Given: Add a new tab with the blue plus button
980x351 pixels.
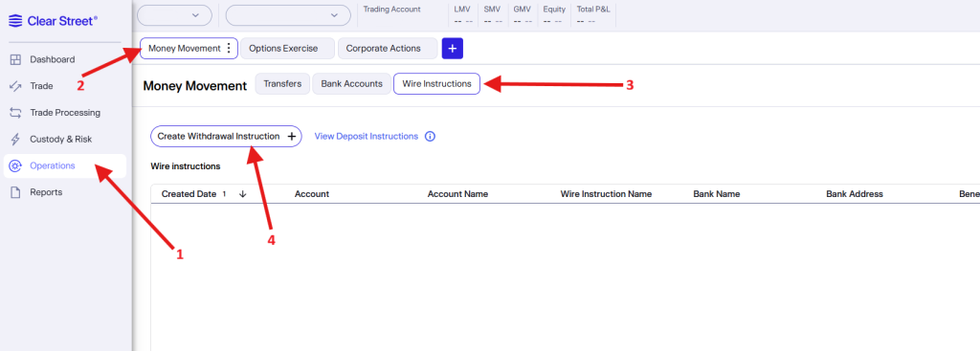Looking at the screenshot, I should (453, 48).
